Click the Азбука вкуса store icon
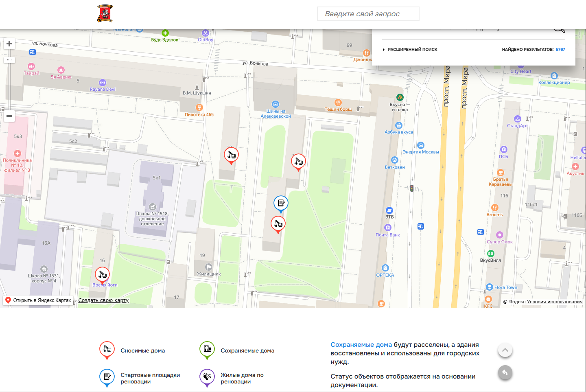This screenshot has height=392, width=586. [399, 125]
